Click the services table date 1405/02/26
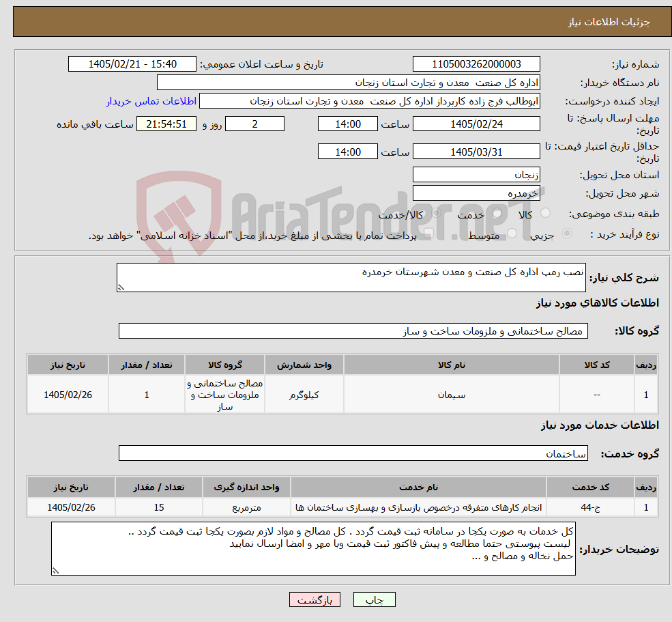The image size is (672, 622). pos(71,507)
